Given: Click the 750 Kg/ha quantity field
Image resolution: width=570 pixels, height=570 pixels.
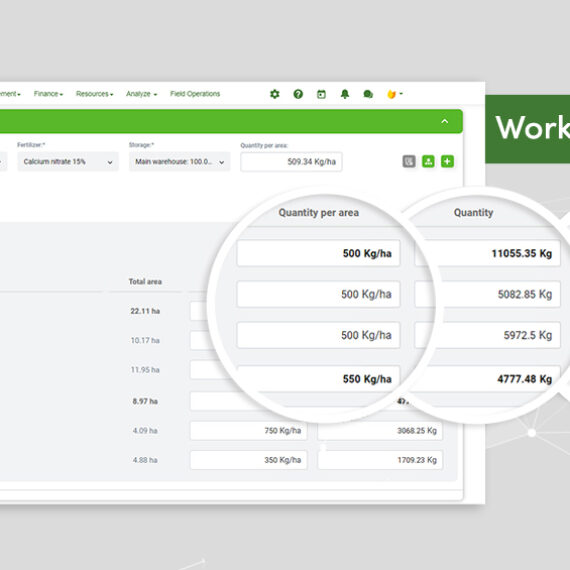Looking at the screenshot, I should point(249,431).
